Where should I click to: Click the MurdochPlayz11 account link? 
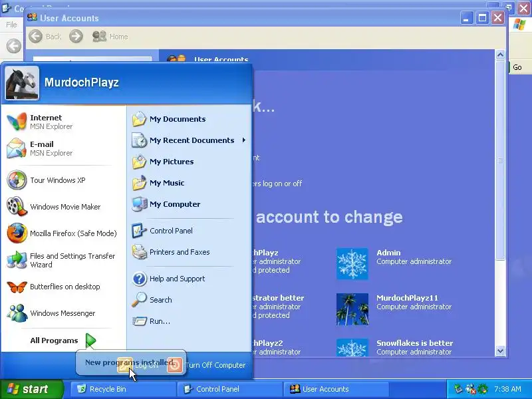click(407, 298)
